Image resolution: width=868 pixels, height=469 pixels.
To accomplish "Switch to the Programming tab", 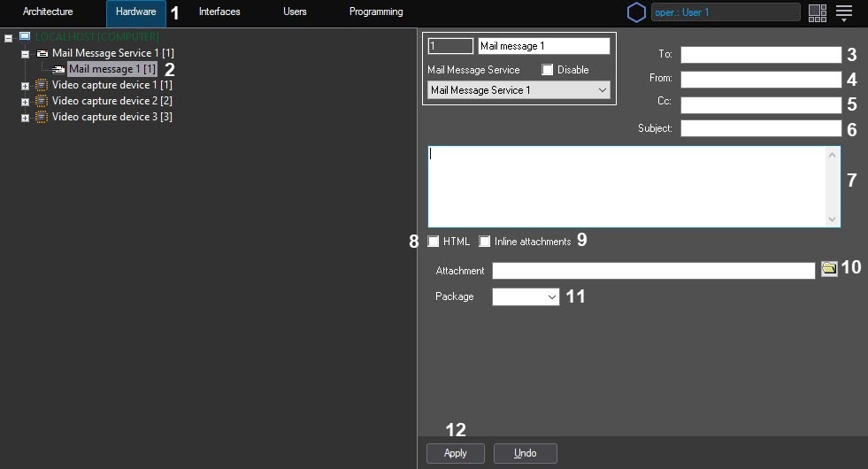I will pyautogui.click(x=376, y=12).
